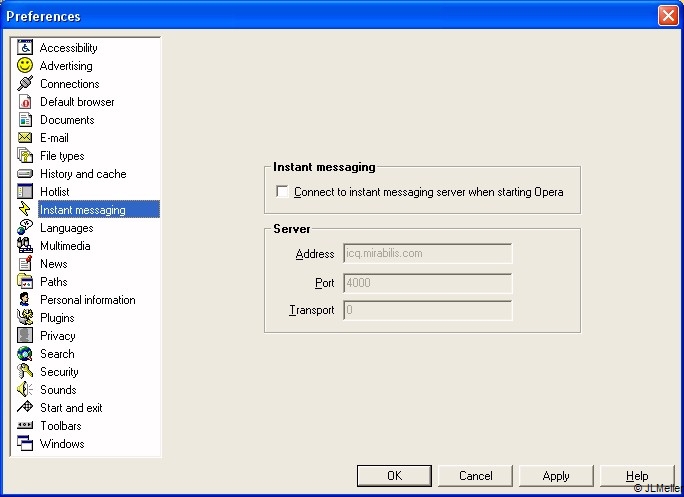Image resolution: width=684 pixels, height=497 pixels.
Task: Click the Start and exit flag icon
Action: [x=25, y=408]
